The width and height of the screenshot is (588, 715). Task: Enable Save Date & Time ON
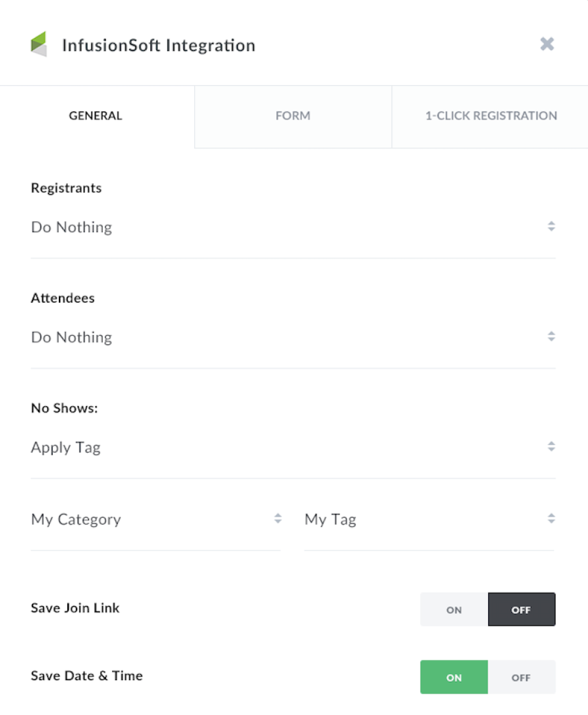point(454,677)
